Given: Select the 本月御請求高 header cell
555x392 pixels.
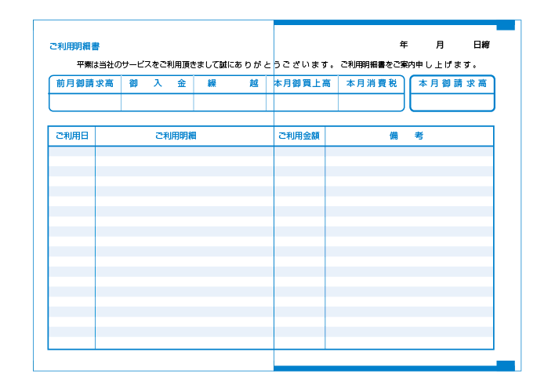Looking at the screenshot, I should pyautogui.click(x=452, y=83).
